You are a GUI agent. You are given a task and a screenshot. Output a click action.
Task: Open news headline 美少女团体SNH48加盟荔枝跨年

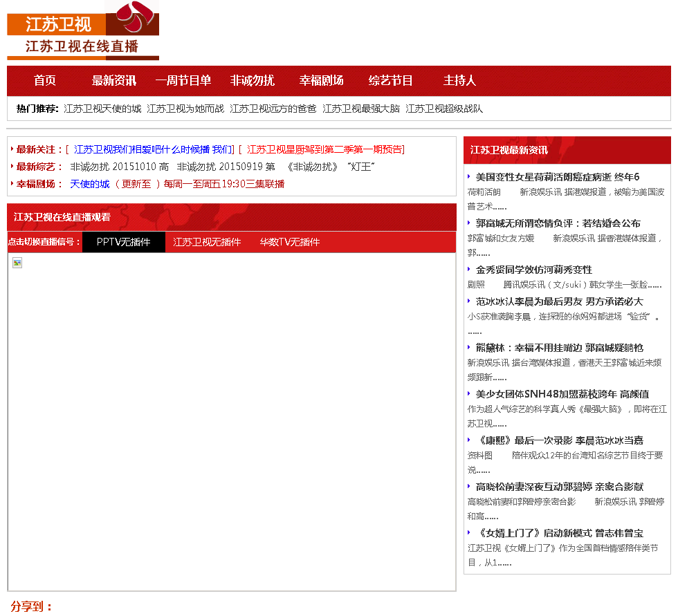coord(562,394)
